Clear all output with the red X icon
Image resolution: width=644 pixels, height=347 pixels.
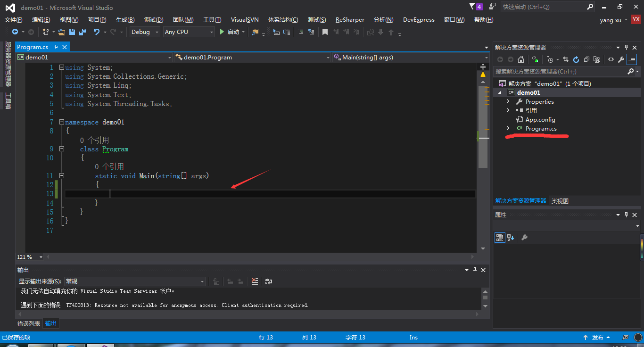pos(255,281)
